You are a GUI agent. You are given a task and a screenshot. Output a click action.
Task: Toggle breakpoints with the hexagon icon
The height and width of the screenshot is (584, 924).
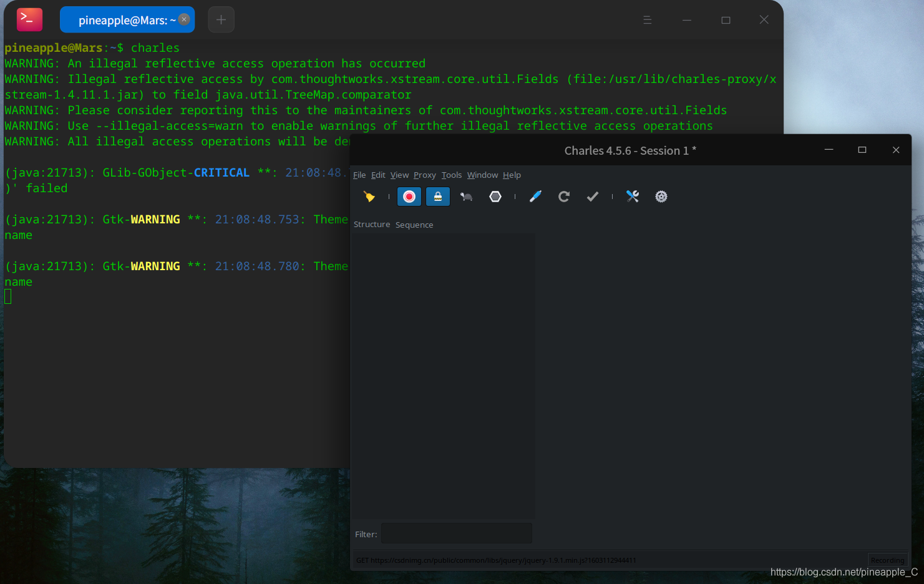495,197
